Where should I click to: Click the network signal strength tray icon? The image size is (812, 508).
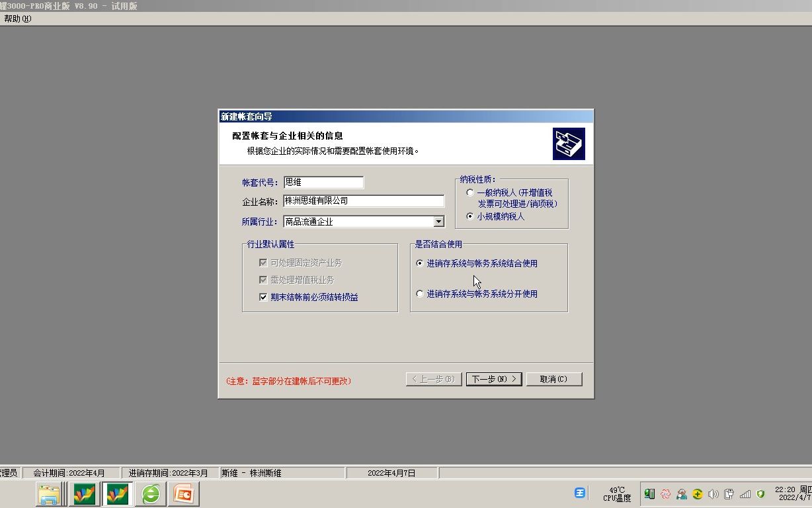point(745,493)
